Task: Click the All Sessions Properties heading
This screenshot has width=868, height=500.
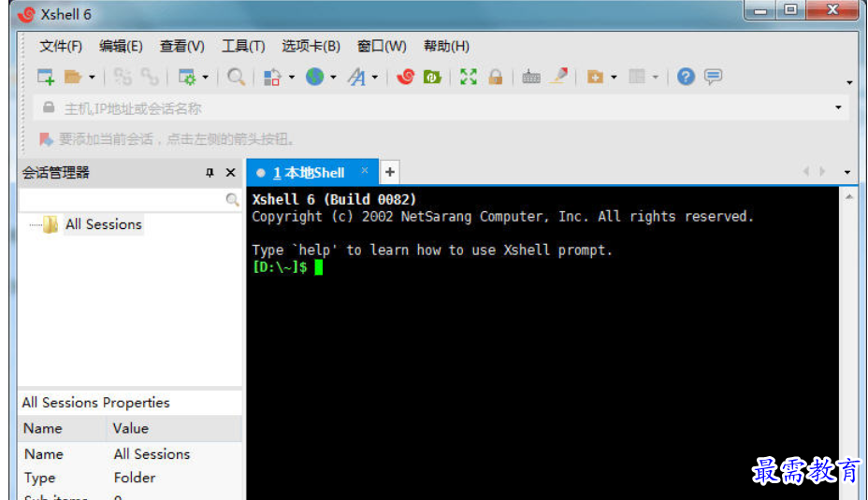Action: [95, 403]
